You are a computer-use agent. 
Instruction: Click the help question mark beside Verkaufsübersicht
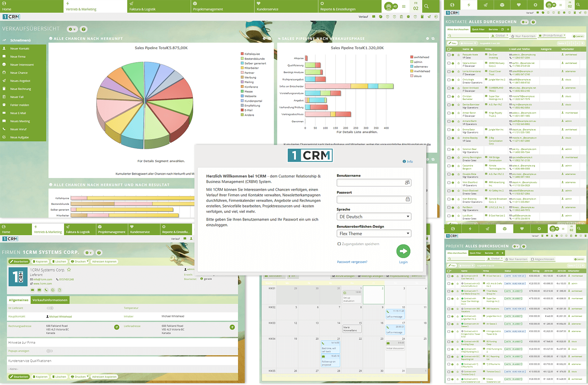point(83,29)
